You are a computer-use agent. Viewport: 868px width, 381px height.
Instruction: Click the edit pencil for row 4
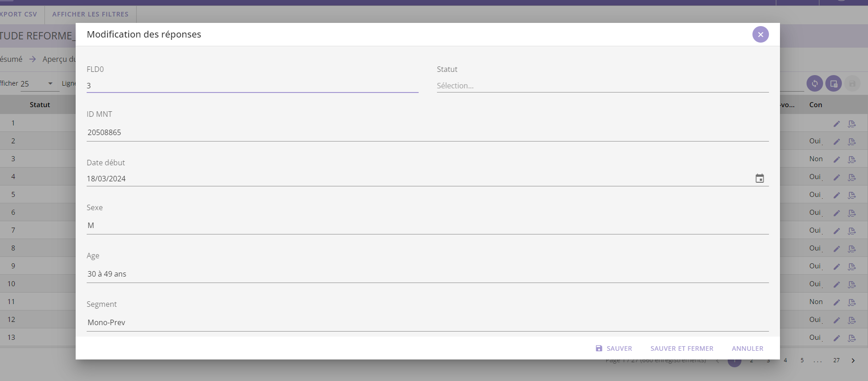[837, 177]
